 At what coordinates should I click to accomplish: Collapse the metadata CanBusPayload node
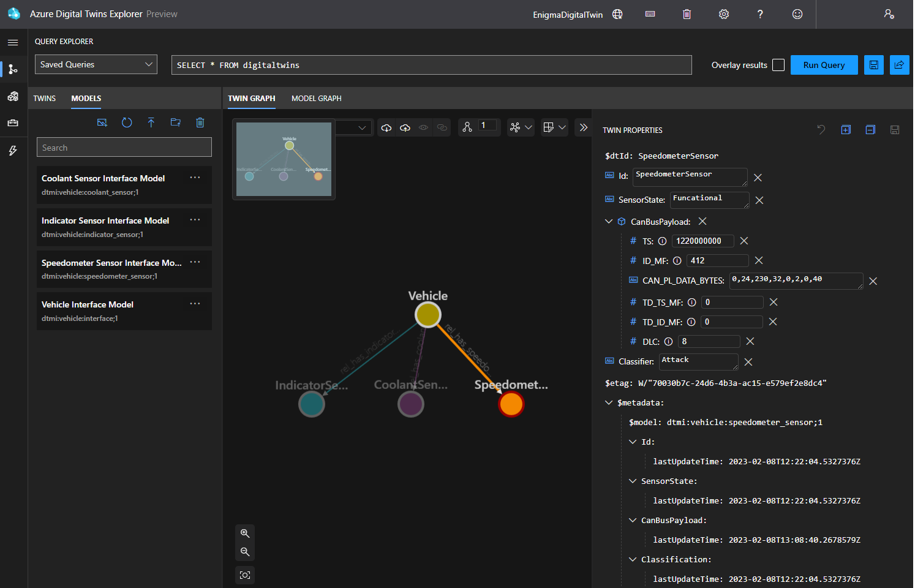[633, 521]
